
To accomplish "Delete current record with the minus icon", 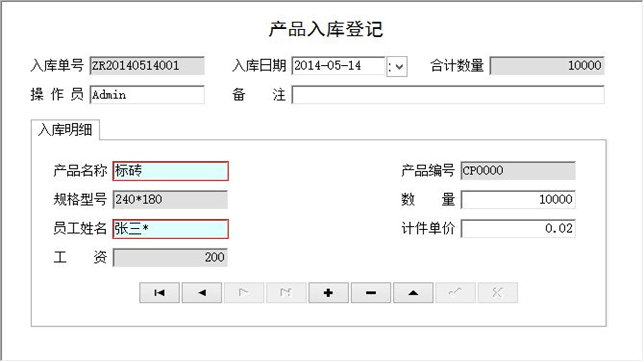I will click(370, 292).
